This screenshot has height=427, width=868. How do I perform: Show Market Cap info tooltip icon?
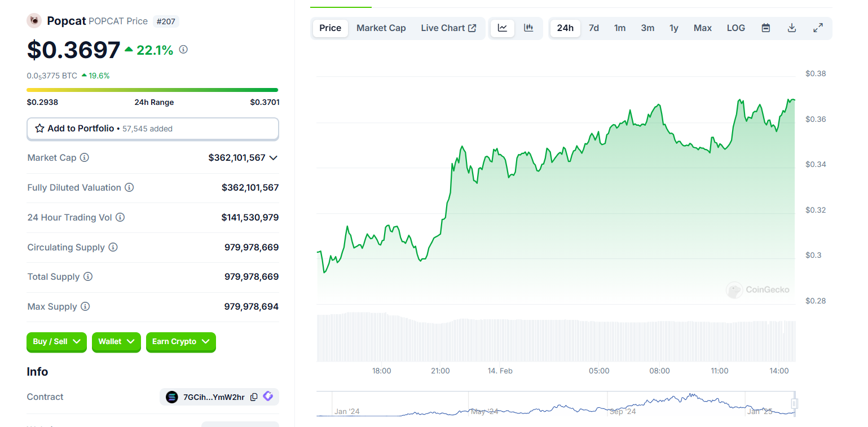pos(85,158)
